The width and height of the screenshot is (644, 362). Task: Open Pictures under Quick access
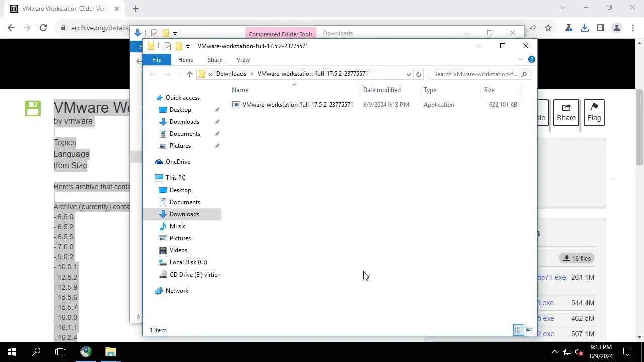(180, 146)
